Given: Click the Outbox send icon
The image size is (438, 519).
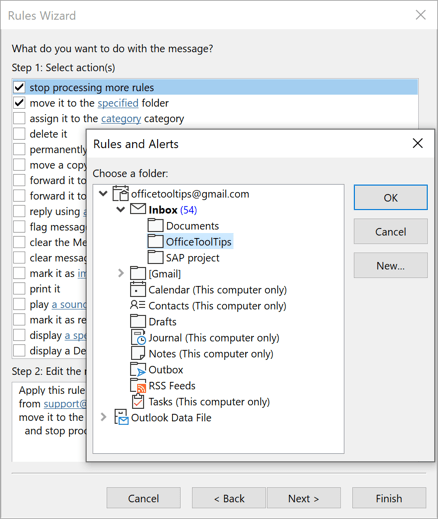Looking at the screenshot, I should point(138,369).
